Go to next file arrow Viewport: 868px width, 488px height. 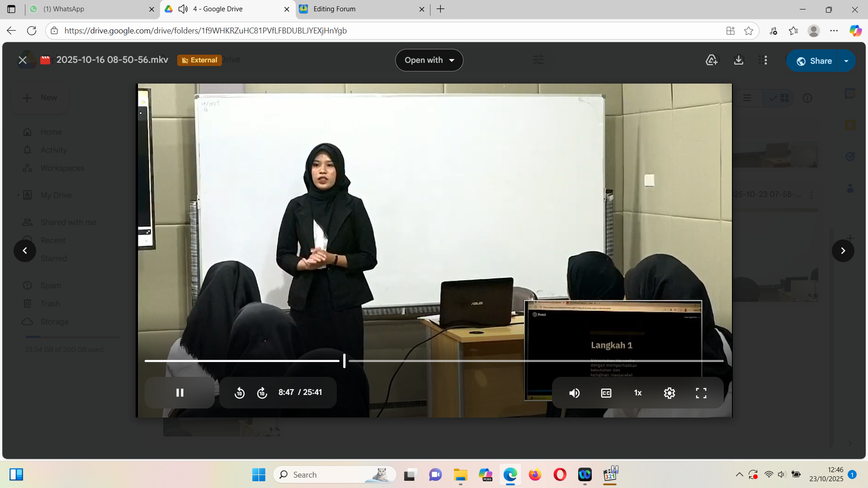[843, 251]
